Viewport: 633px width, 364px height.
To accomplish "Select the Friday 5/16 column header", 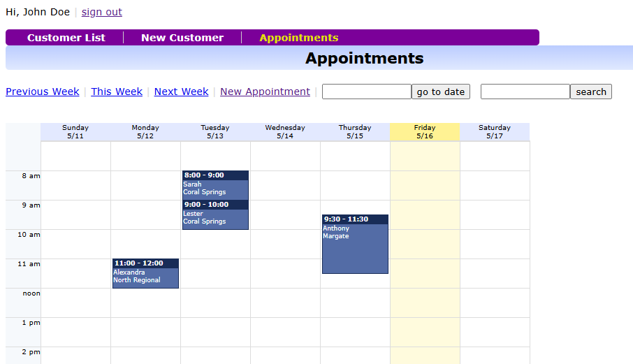I will [425, 132].
